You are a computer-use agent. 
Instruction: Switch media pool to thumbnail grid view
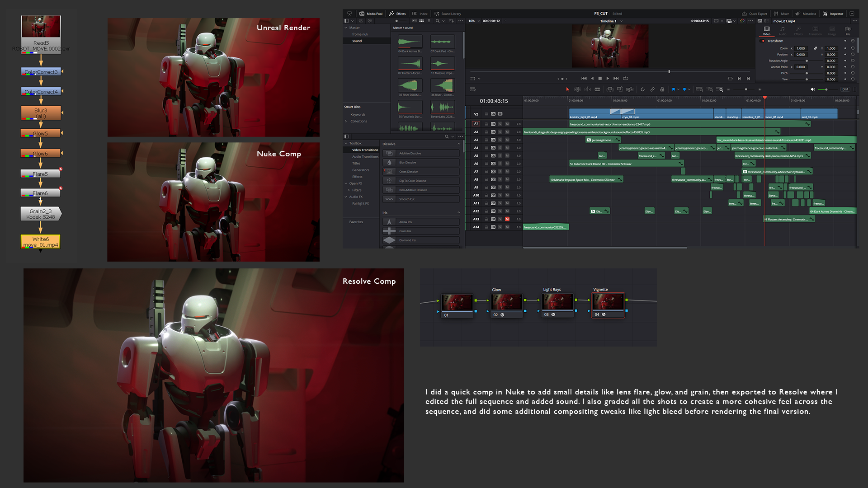pos(421,21)
